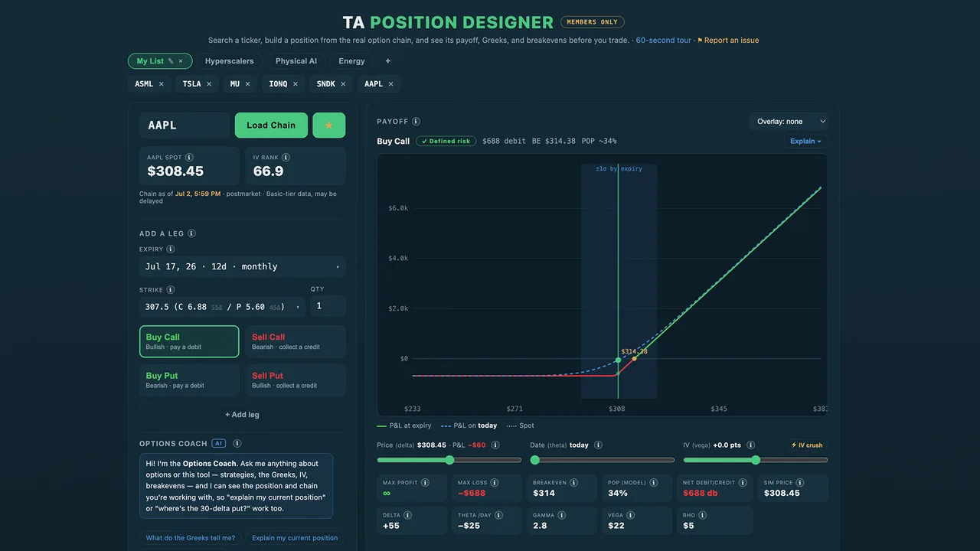The width and height of the screenshot is (980, 551).
Task: Click the info icon on VEGA card
Action: coord(632,515)
